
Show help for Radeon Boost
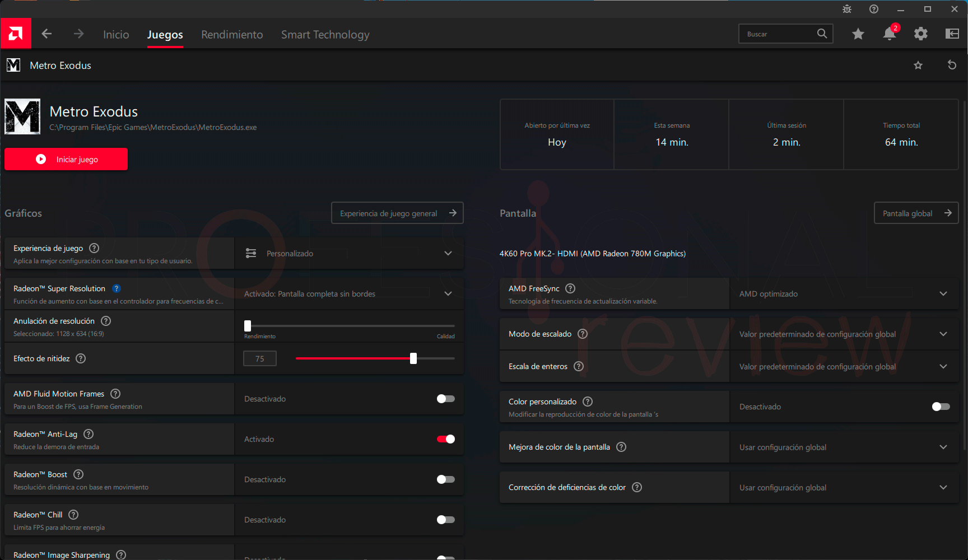coord(78,474)
